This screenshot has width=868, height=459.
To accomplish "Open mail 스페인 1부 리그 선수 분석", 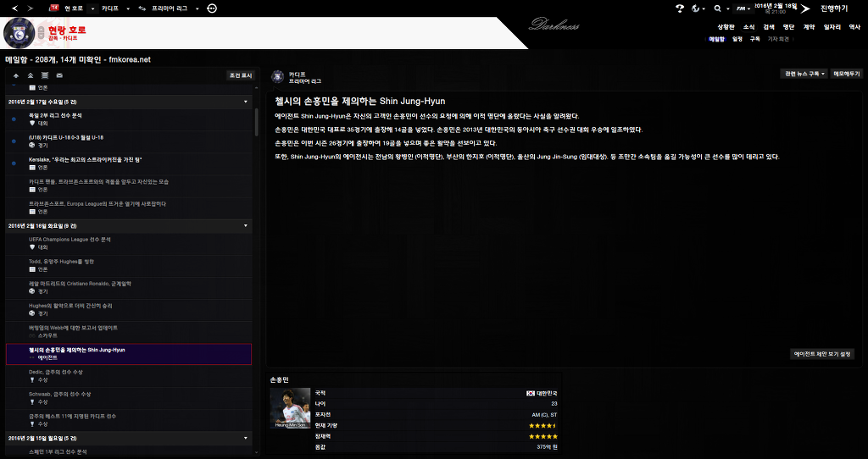I will coord(129,452).
